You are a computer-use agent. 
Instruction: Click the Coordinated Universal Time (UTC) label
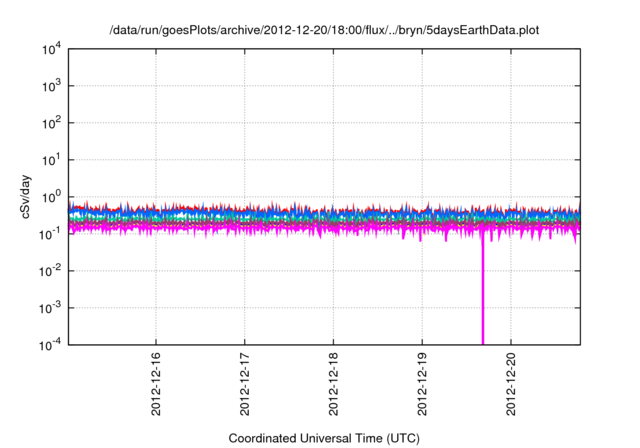pyautogui.click(x=324, y=438)
